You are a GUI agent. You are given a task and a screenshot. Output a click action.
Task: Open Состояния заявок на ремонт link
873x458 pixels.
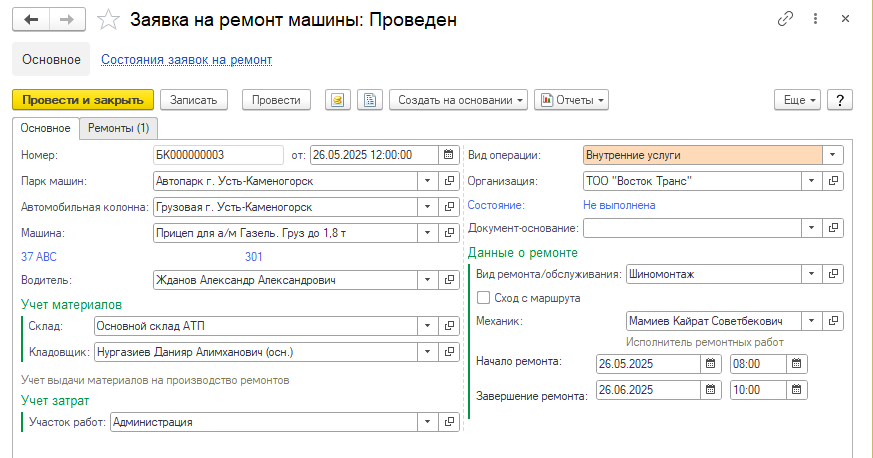coord(187,60)
